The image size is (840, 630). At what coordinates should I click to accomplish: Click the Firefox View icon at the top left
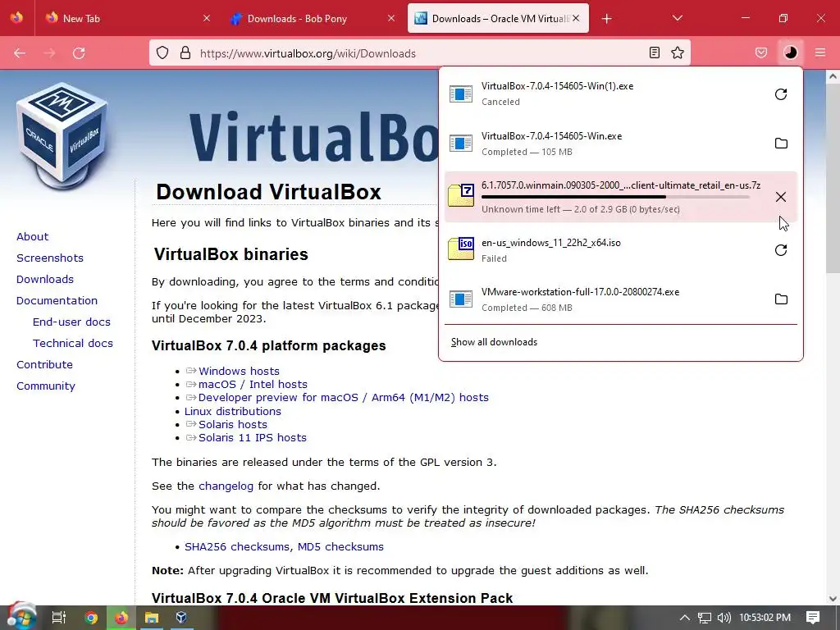[16, 18]
